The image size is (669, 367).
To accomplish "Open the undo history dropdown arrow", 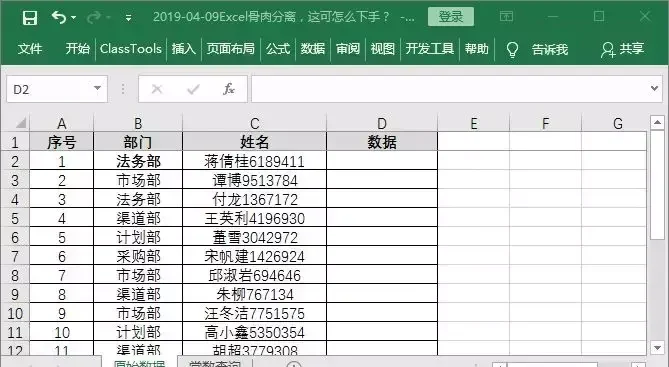I will [x=73, y=17].
